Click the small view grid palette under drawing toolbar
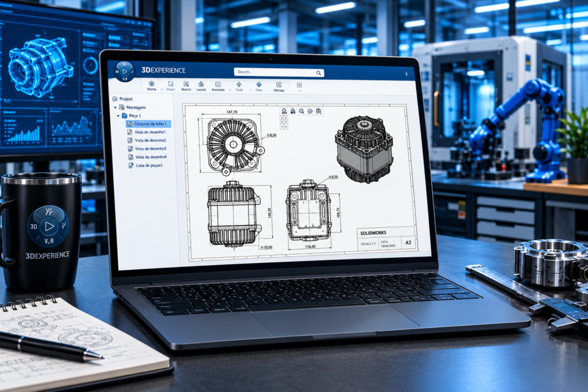Viewport: 588px width, 392px height. (284, 122)
